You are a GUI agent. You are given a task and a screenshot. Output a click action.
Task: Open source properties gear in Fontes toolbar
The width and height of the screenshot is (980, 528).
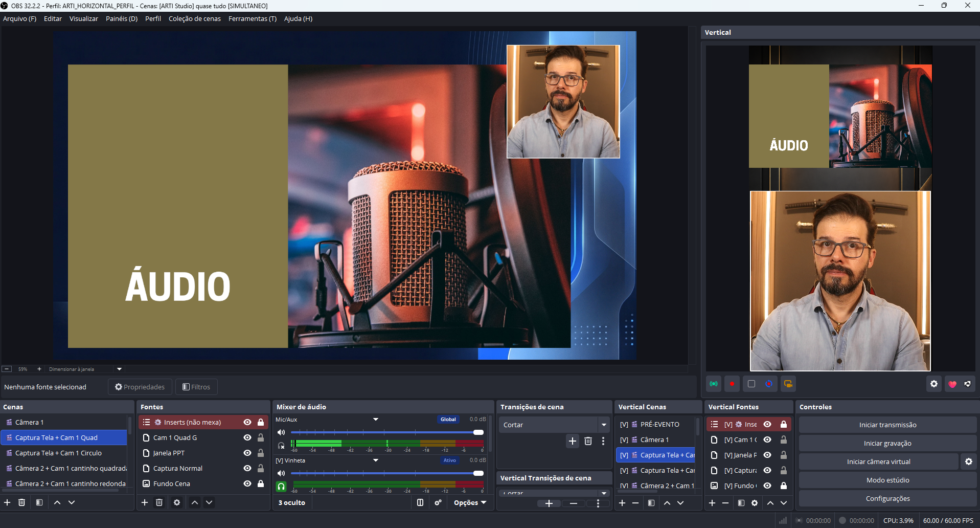click(x=177, y=502)
